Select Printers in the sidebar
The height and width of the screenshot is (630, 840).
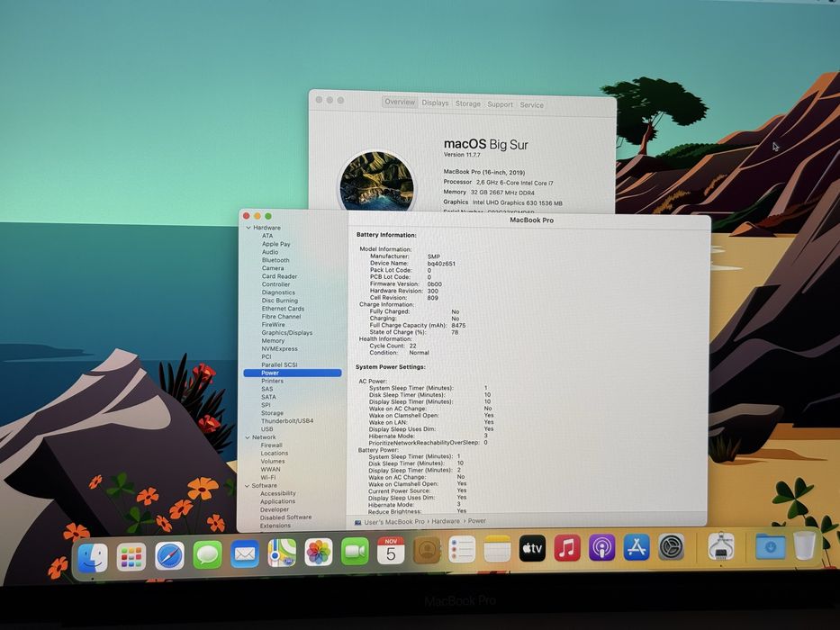click(272, 381)
